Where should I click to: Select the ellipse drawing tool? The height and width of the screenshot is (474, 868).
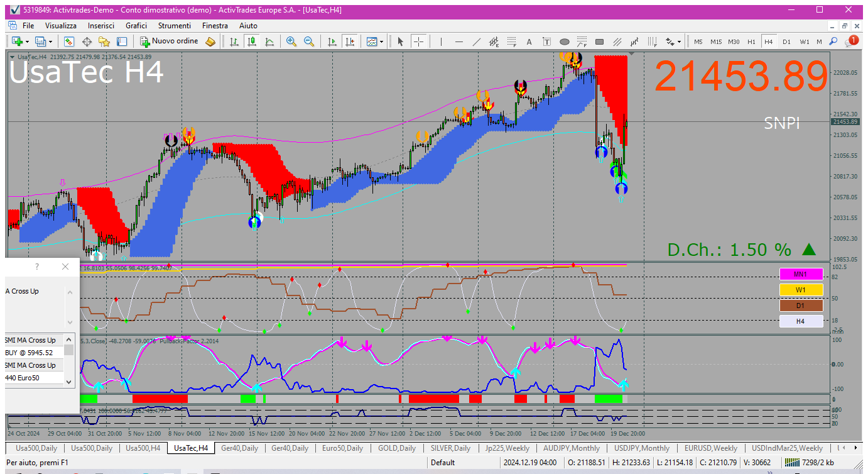point(565,41)
